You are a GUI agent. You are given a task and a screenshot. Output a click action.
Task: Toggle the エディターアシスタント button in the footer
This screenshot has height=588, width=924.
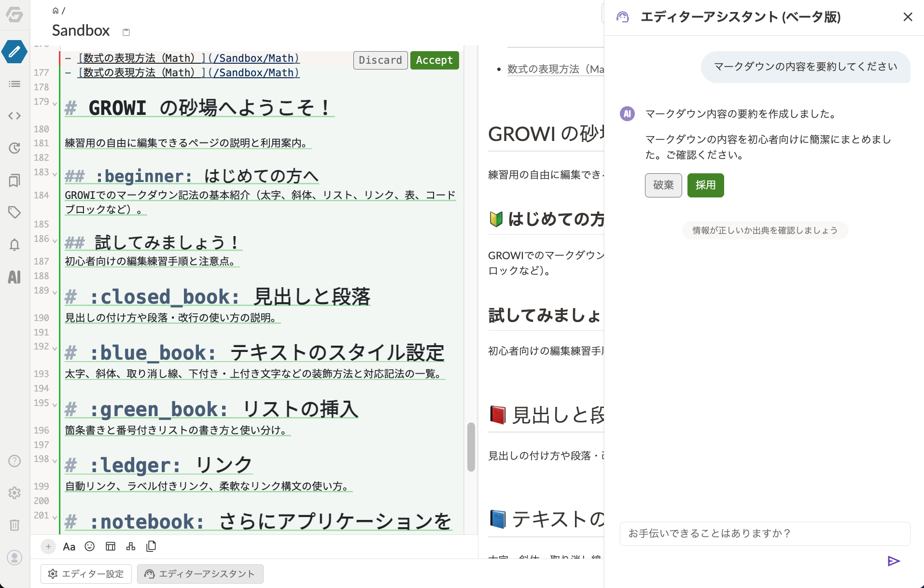click(200, 574)
